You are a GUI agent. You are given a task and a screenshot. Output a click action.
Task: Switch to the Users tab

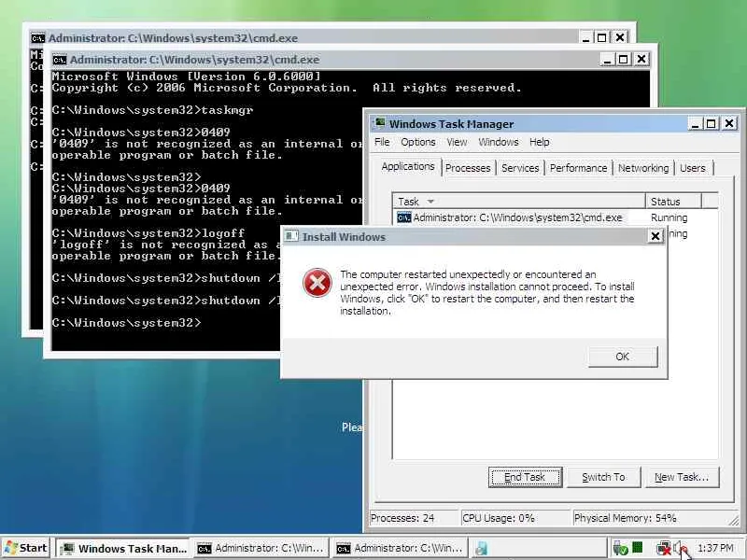coord(692,168)
